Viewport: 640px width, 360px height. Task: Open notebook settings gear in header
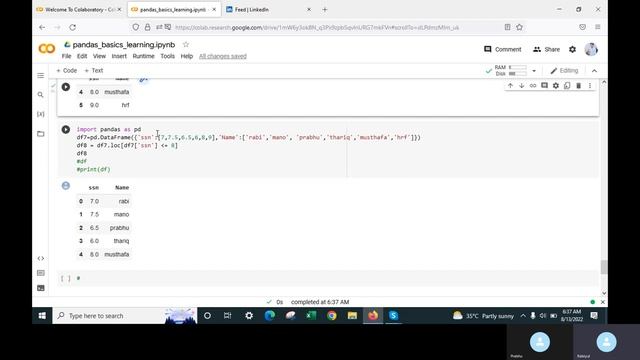point(573,49)
